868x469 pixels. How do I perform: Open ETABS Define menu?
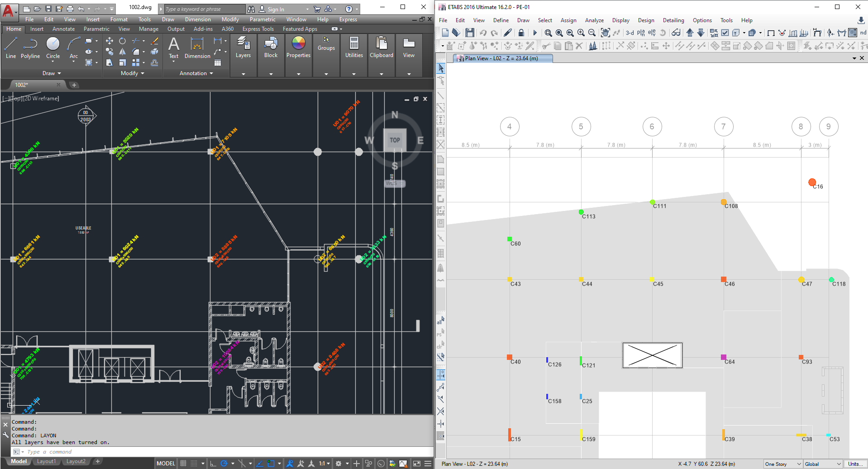point(501,20)
